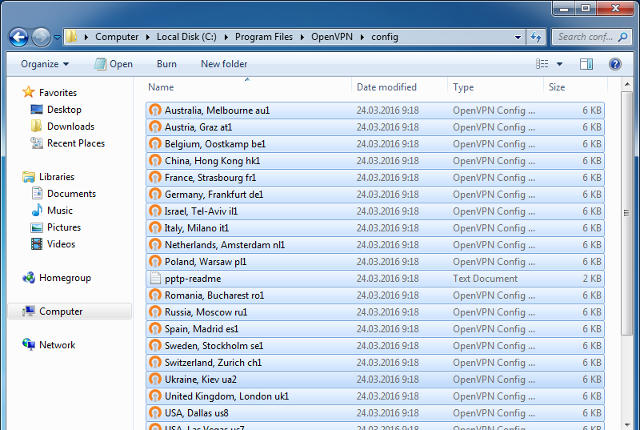
Task: Click Open in the toolbar
Action: (x=113, y=64)
